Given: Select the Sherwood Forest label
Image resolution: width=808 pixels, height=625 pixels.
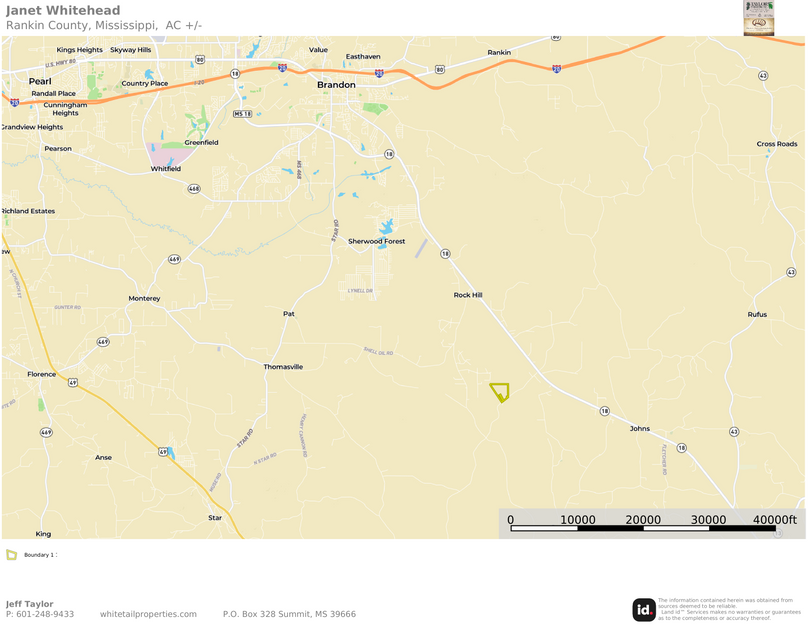Looking at the screenshot, I should coord(376,241).
